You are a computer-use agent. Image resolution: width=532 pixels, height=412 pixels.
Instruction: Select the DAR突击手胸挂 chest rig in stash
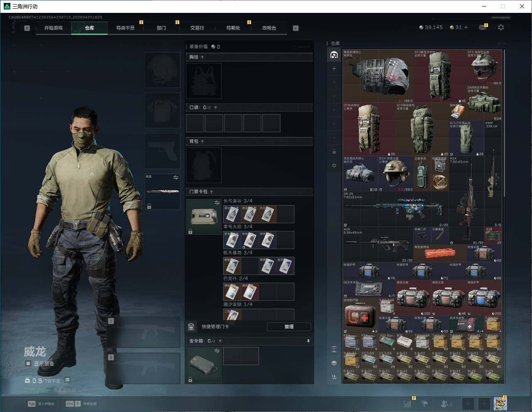(484, 103)
